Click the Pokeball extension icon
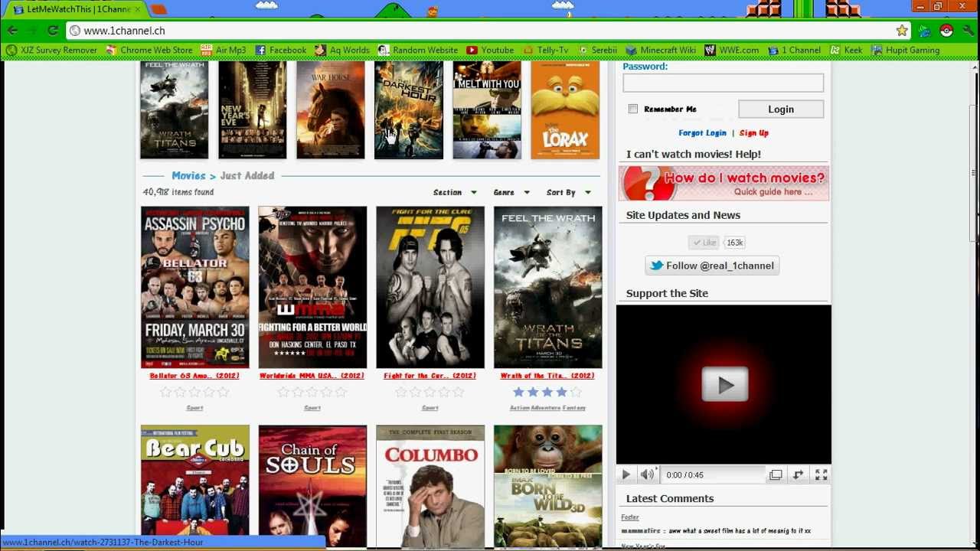The image size is (980, 551). coord(946,31)
